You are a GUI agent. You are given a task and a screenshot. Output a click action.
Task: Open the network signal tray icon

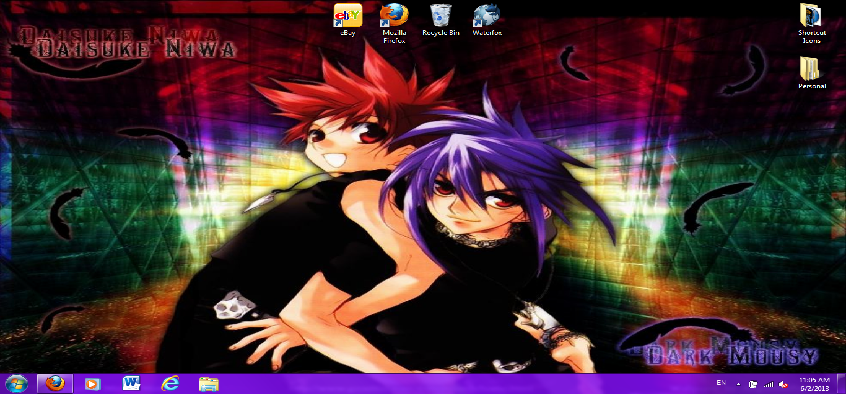click(x=768, y=384)
